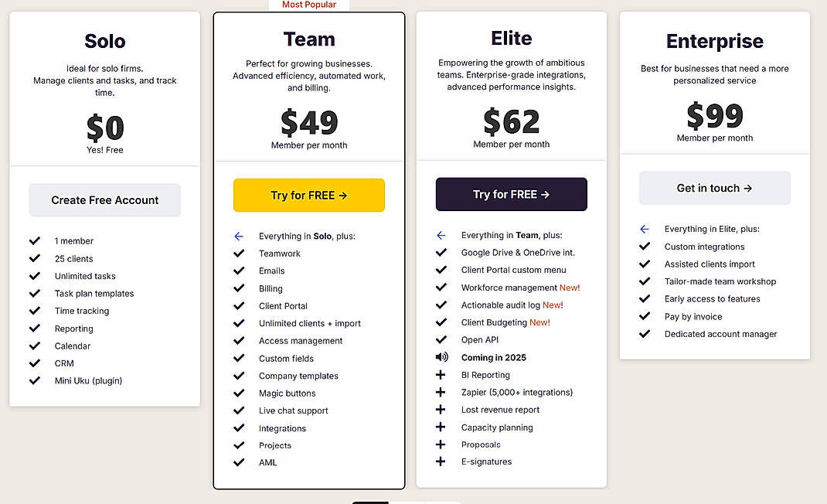Click the checkmark beside Workforce management
Viewport: 827px width, 504px height.
click(x=441, y=287)
